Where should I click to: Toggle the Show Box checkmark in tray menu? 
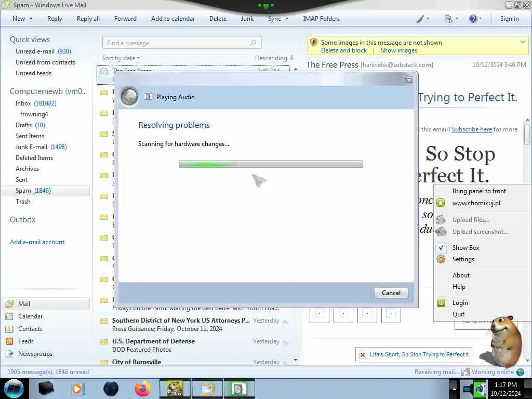click(441, 248)
